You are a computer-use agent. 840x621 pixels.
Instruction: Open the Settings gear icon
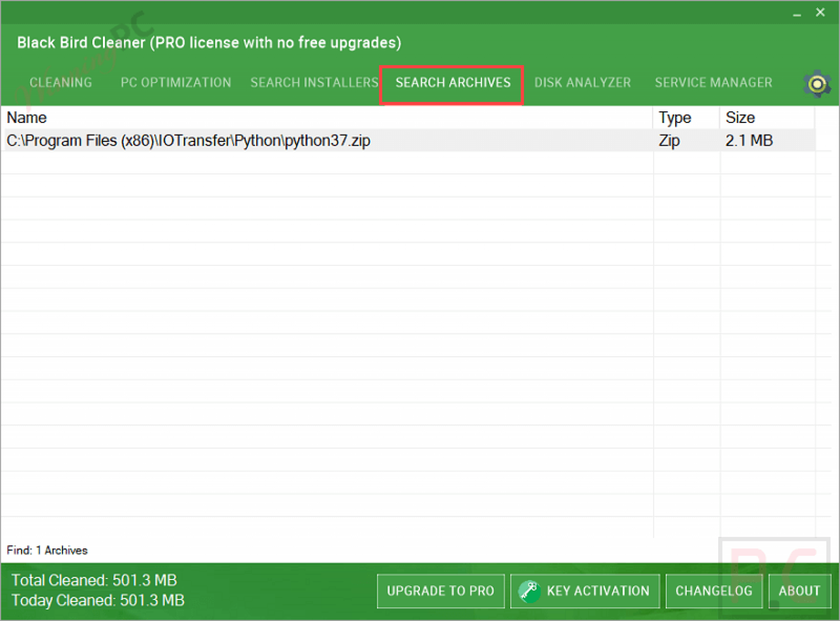coord(817,83)
